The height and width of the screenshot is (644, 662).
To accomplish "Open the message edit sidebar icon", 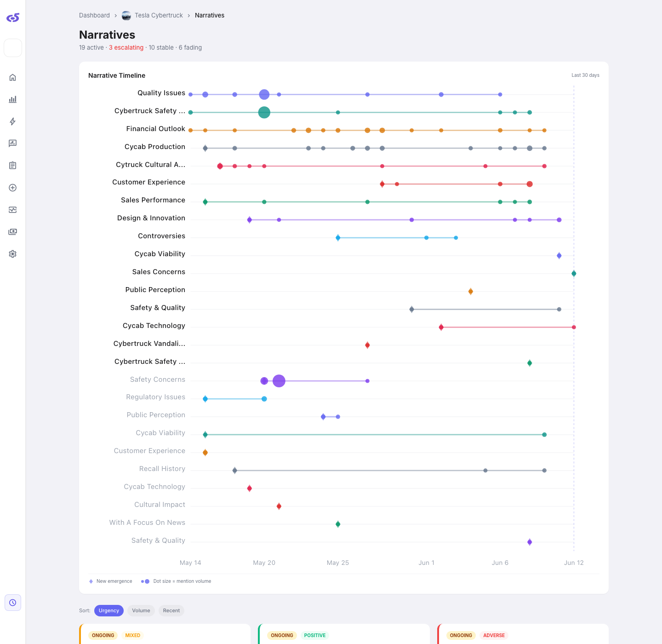I will 13,144.
